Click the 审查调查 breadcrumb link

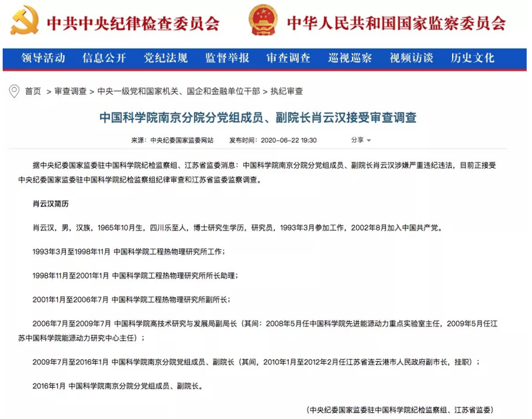[x=71, y=91]
